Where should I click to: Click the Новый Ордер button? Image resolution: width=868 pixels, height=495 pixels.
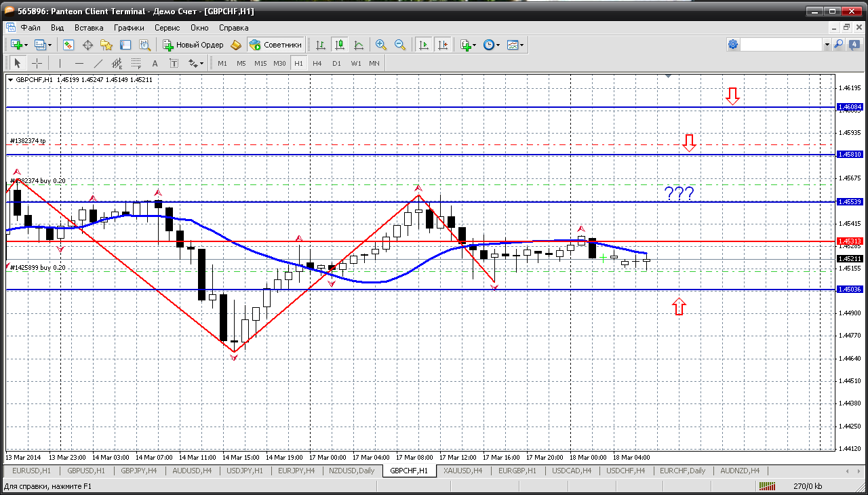pos(193,45)
